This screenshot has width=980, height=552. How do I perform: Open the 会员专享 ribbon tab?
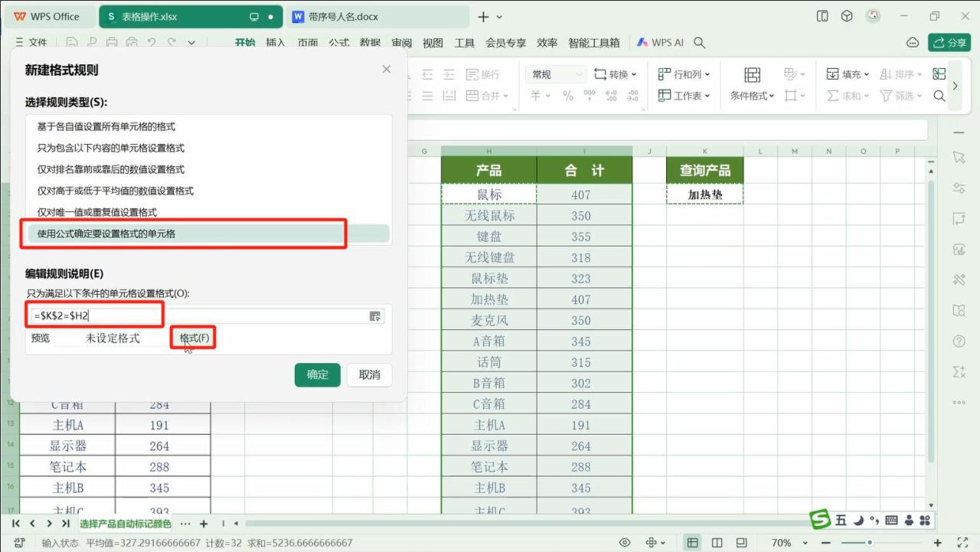click(x=506, y=43)
